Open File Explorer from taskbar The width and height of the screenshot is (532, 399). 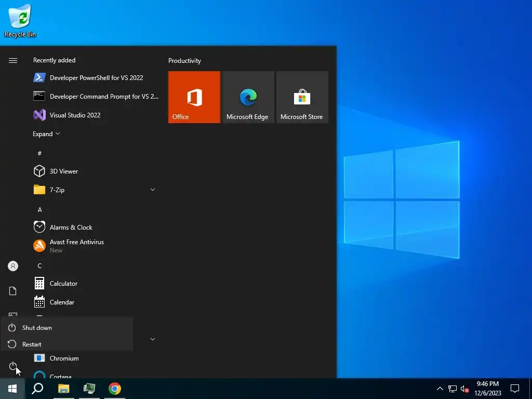tap(63, 389)
